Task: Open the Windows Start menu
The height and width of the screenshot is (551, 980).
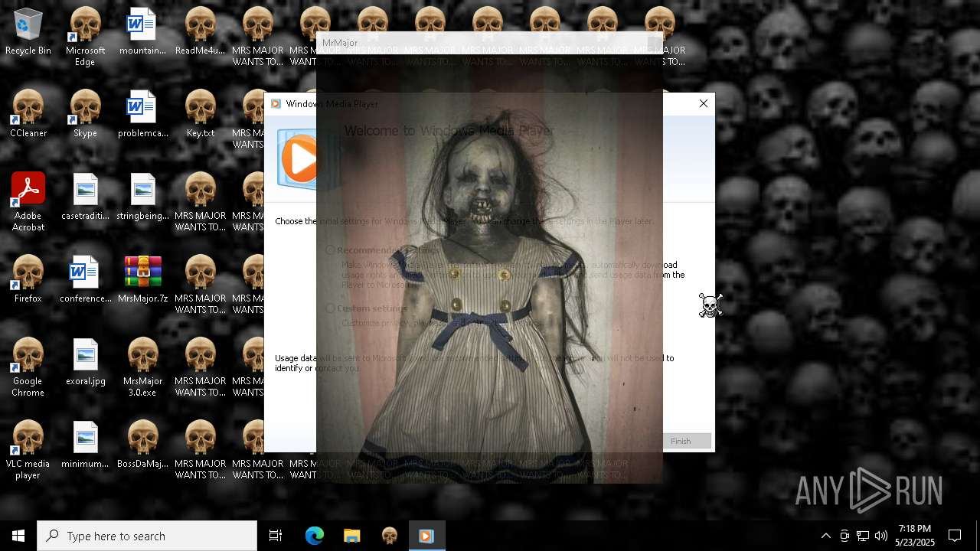Action: (x=18, y=536)
